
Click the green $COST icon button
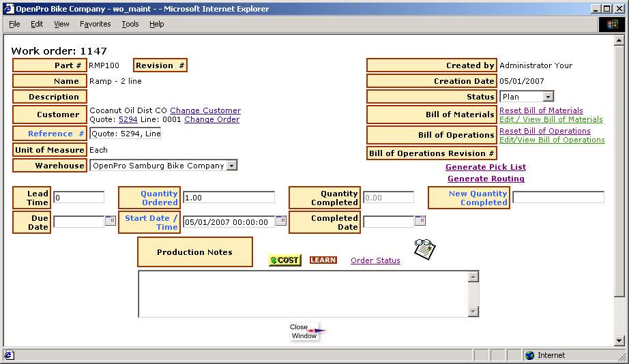pos(284,260)
